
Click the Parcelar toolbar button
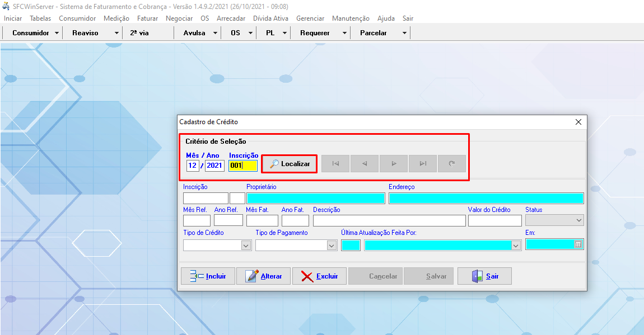coord(374,33)
